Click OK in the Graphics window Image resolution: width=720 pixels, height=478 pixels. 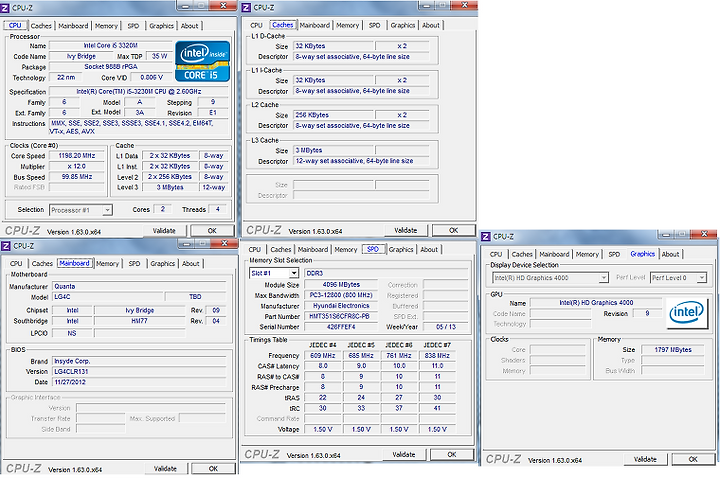(693, 459)
